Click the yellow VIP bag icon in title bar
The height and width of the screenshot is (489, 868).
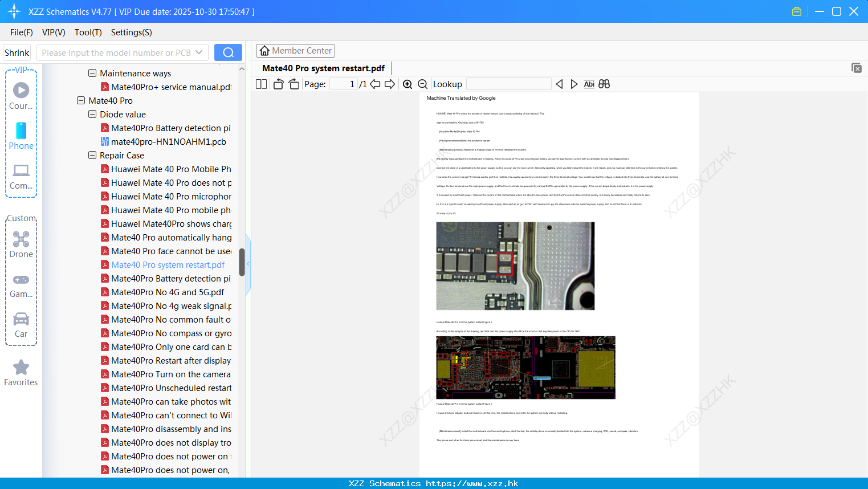(x=797, y=11)
